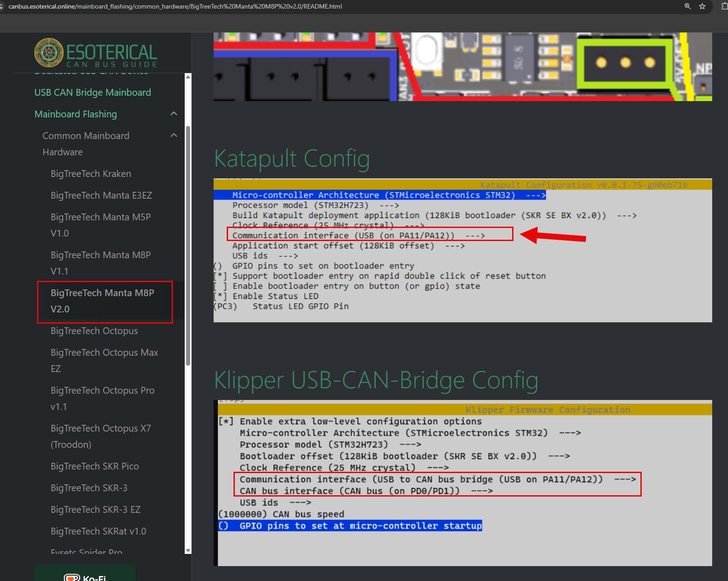Open the BigTreeTech Kraken page
Screen dimensions: 728x581
91,174
